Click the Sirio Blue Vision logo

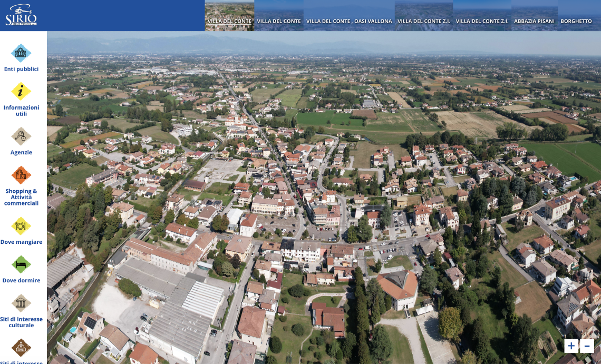(21, 15)
